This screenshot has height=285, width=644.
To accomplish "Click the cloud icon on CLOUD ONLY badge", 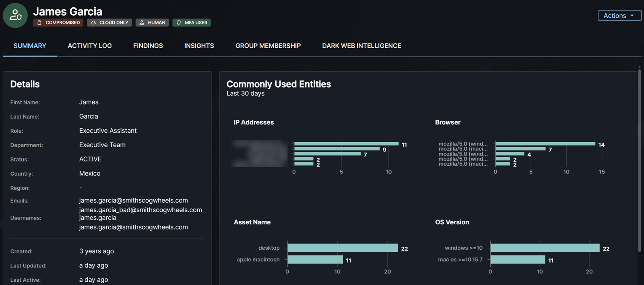I will pyautogui.click(x=93, y=23).
